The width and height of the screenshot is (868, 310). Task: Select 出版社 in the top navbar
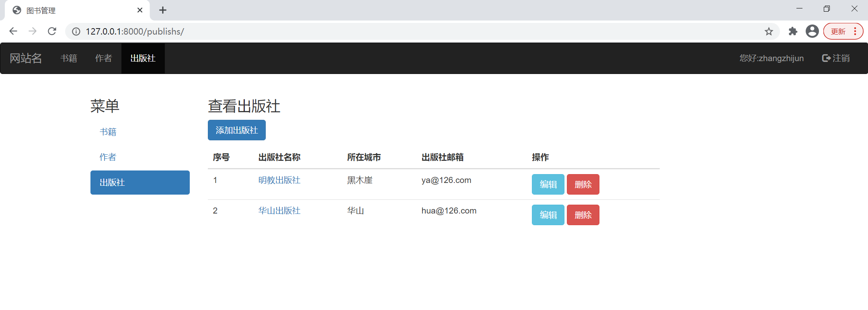click(143, 58)
